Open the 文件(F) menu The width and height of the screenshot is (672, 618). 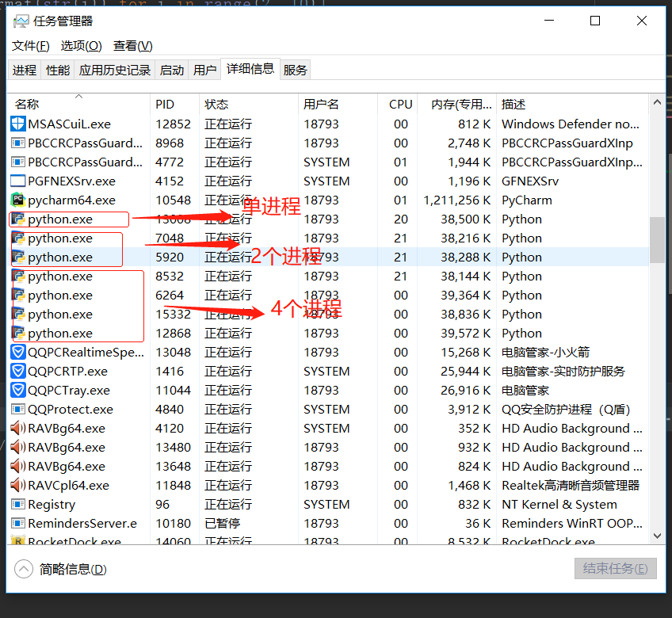point(30,46)
